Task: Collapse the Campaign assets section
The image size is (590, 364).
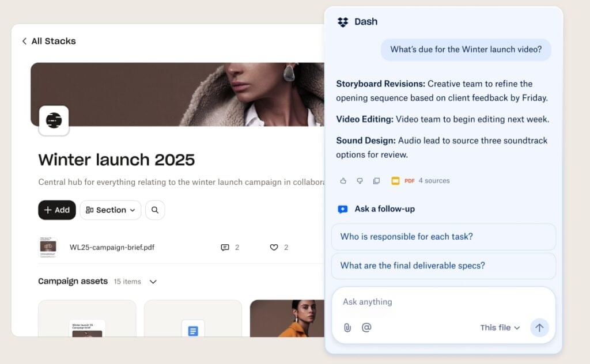Action: pyautogui.click(x=153, y=282)
